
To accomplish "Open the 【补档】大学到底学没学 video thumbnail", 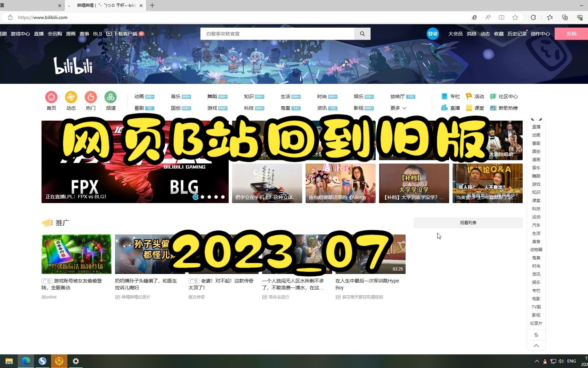I will point(414,183).
